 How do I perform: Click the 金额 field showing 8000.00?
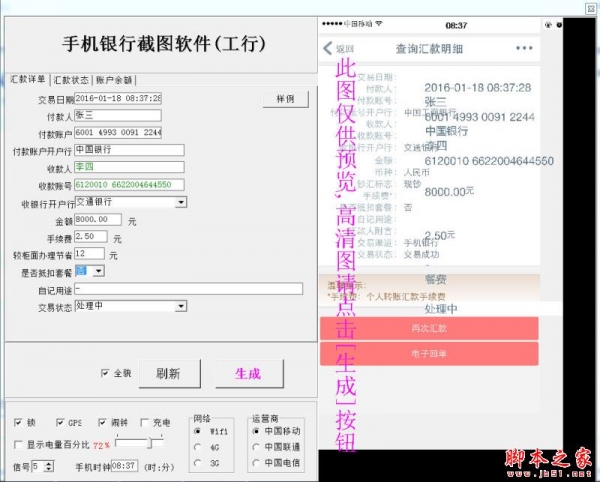(98, 219)
